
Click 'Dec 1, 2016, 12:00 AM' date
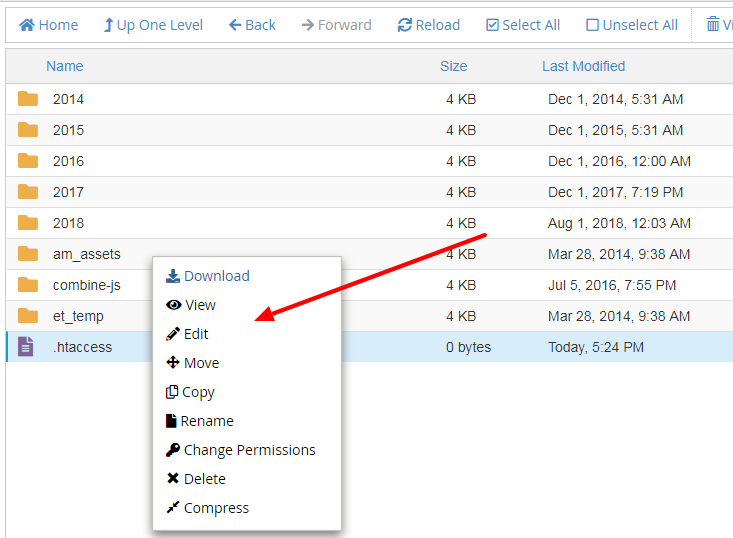coord(619,161)
